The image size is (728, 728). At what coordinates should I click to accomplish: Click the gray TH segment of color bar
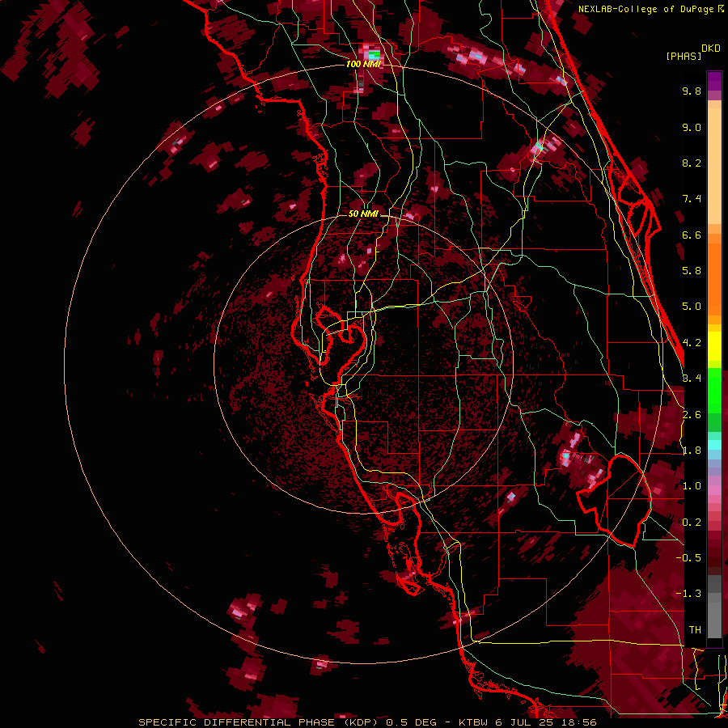click(714, 616)
